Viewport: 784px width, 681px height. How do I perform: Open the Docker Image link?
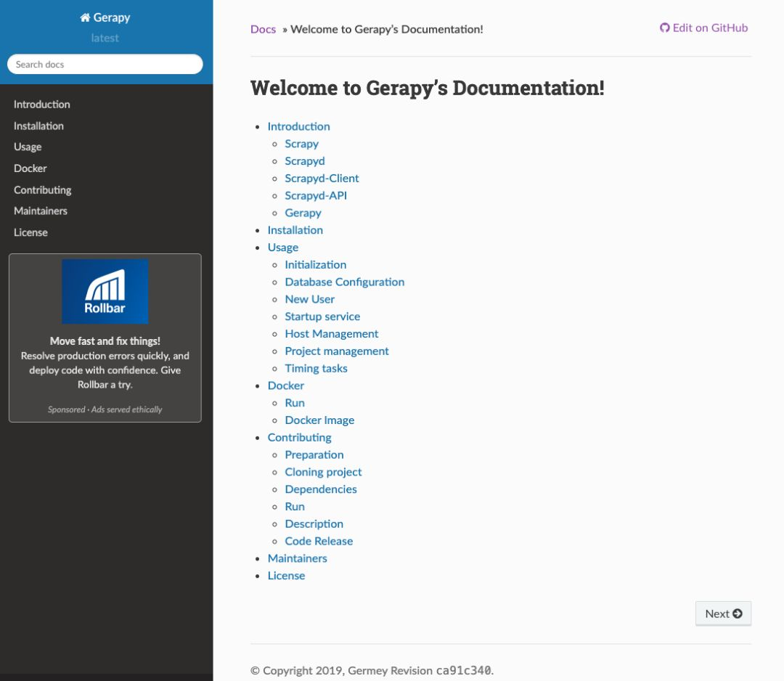click(x=319, y=420)
